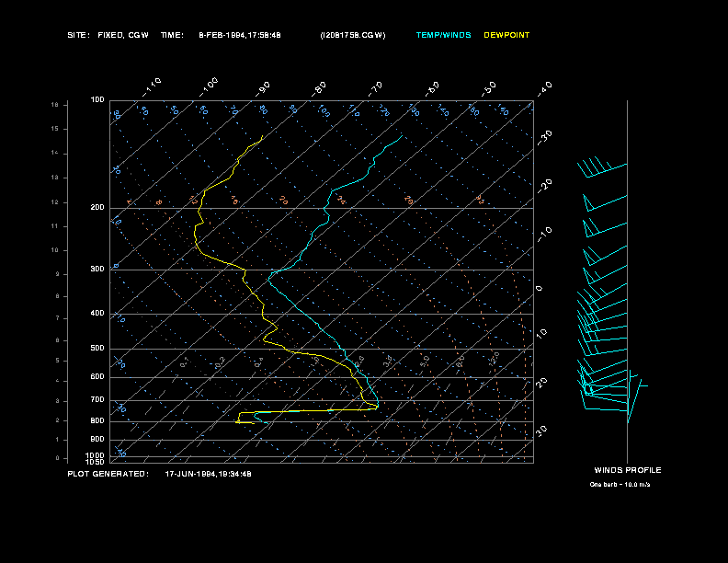Screen dimensions: 728x563
Task: Select the 300 pressure level label
Action: 97,270
